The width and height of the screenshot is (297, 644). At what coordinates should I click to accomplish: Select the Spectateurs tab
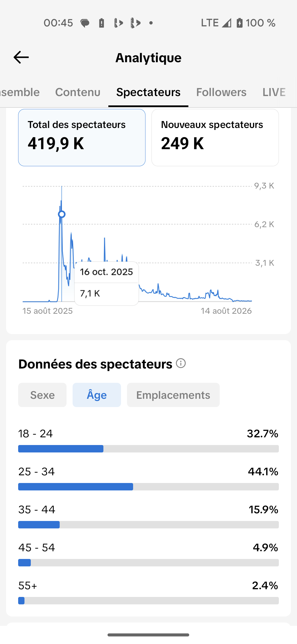[x=148, y=92]
